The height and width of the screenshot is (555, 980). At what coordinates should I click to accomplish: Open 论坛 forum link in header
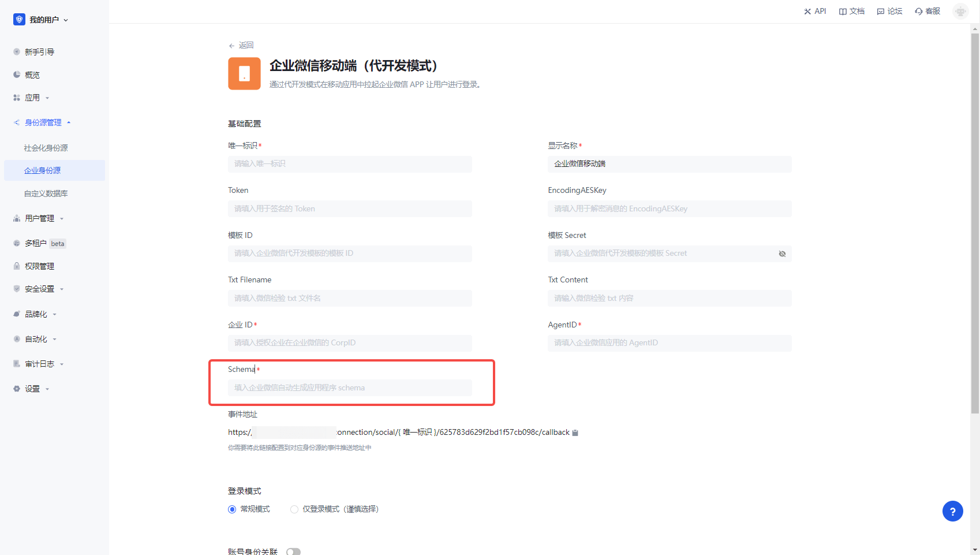pyautogui.click(x=889, y=11)
